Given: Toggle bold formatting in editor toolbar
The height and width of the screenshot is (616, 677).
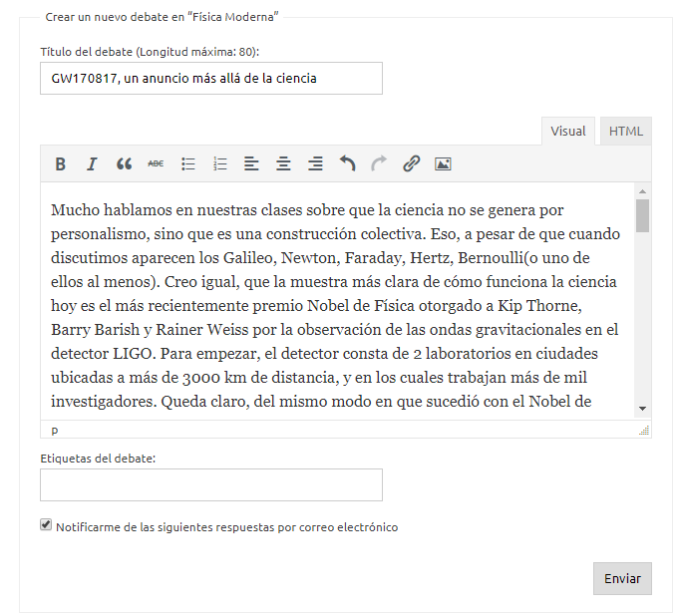Looking at the screenshot, I should tap(60, 164).
